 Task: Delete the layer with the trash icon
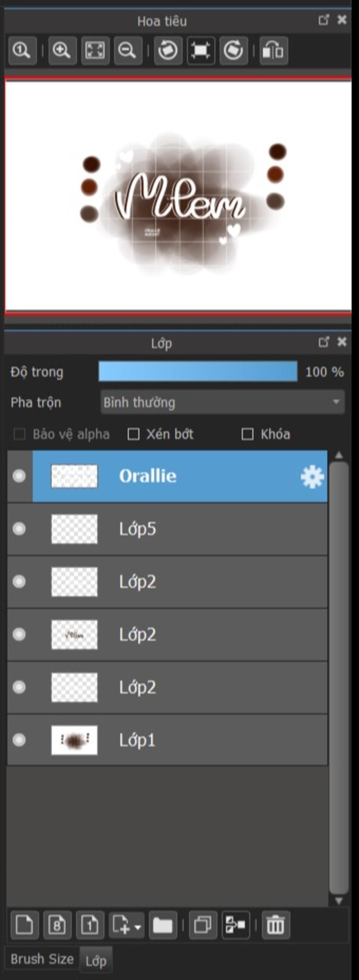[276, 925]
